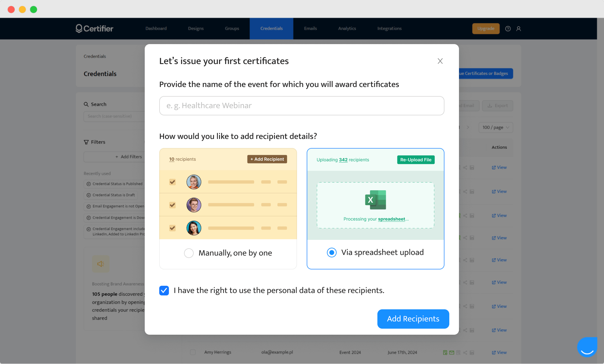Screen dimensions: 604x364
Task: Click the Excel spreadsheet icon
Action: click(x=376, y=200)
